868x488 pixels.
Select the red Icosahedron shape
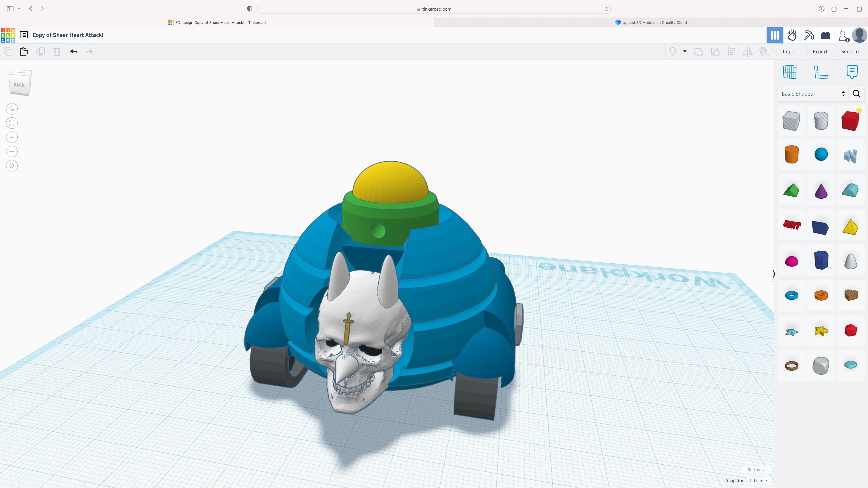(x=851, y=330)
